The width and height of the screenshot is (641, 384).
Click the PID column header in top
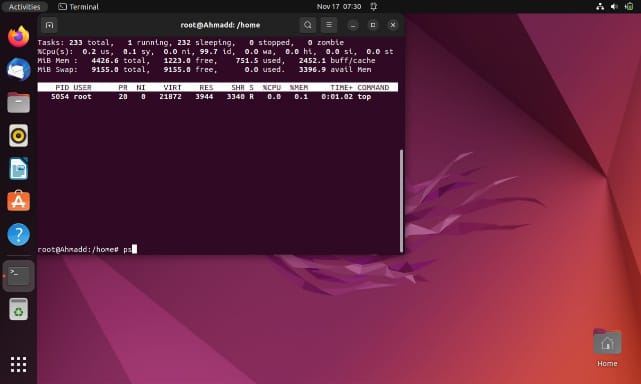click(x=62, y=88)
